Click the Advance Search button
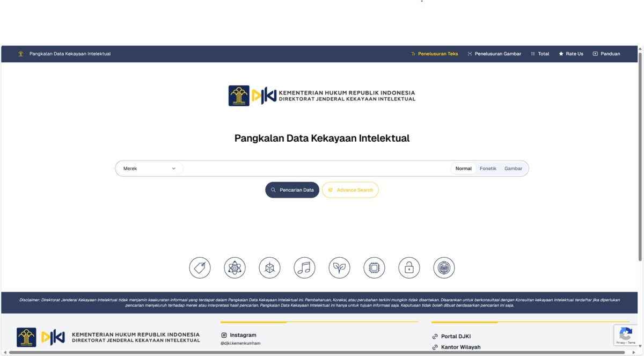This screenshot has height=356, width=644. point(350,190)
